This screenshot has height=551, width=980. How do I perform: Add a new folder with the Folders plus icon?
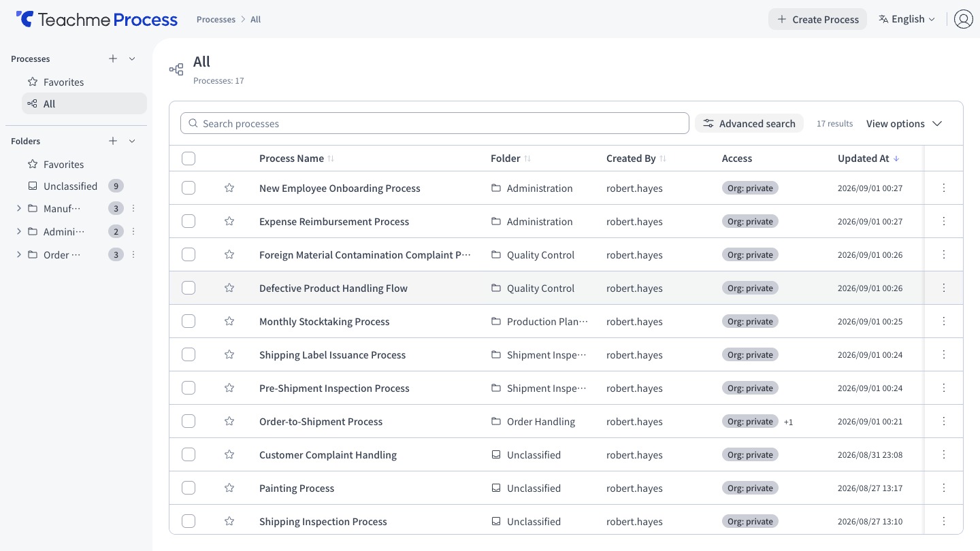pos(113,141)
